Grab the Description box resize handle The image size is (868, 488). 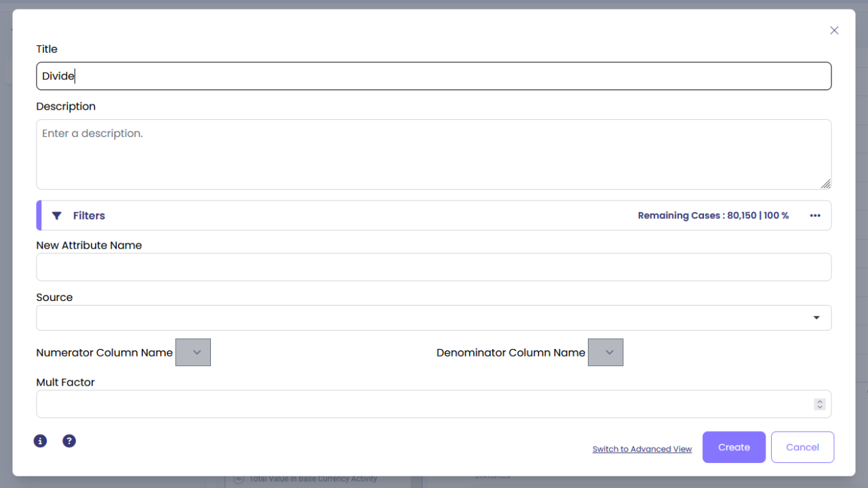[x=825, y=184]
